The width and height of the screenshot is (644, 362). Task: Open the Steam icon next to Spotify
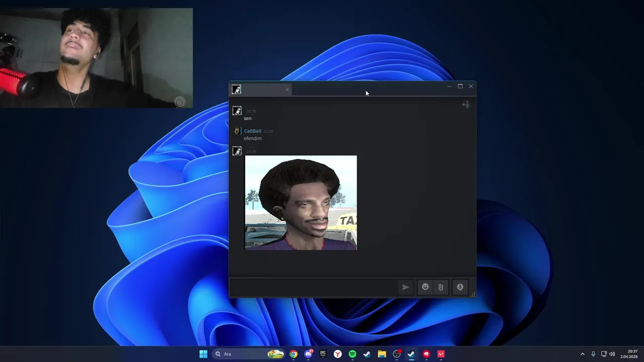point(367,354)
